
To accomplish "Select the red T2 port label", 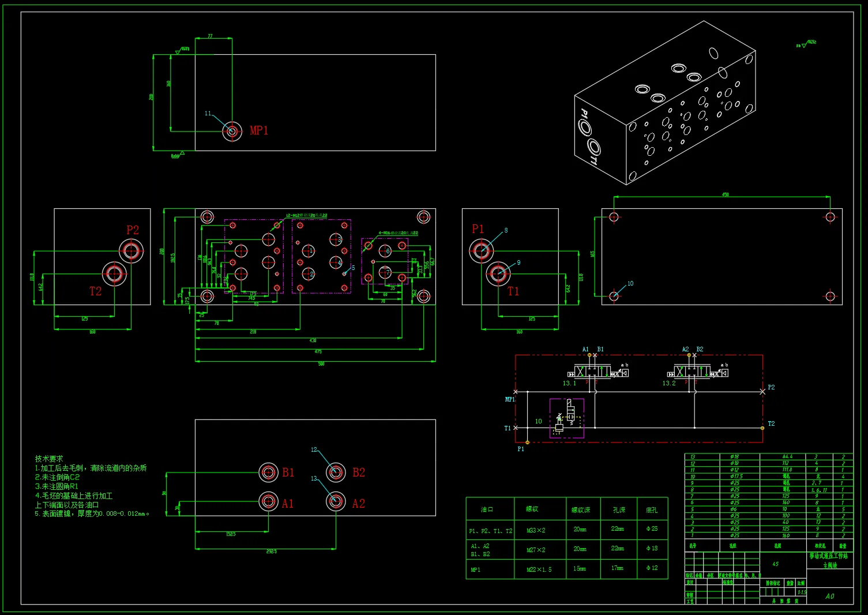I will [x=96, y=292].
